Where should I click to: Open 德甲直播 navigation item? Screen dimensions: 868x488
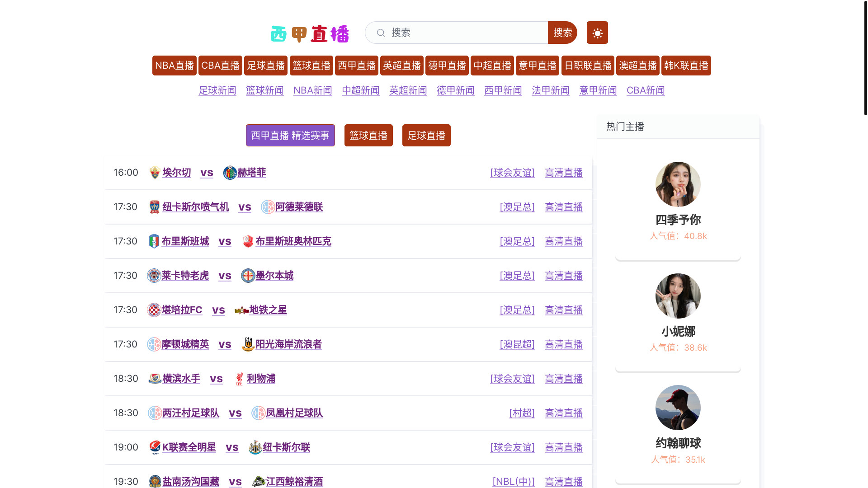pos(447,66)
